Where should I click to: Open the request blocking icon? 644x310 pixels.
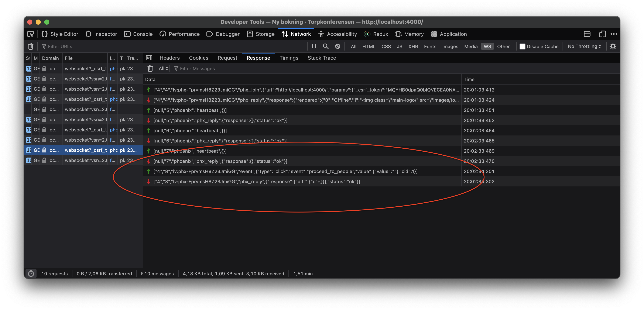[338, 46]
